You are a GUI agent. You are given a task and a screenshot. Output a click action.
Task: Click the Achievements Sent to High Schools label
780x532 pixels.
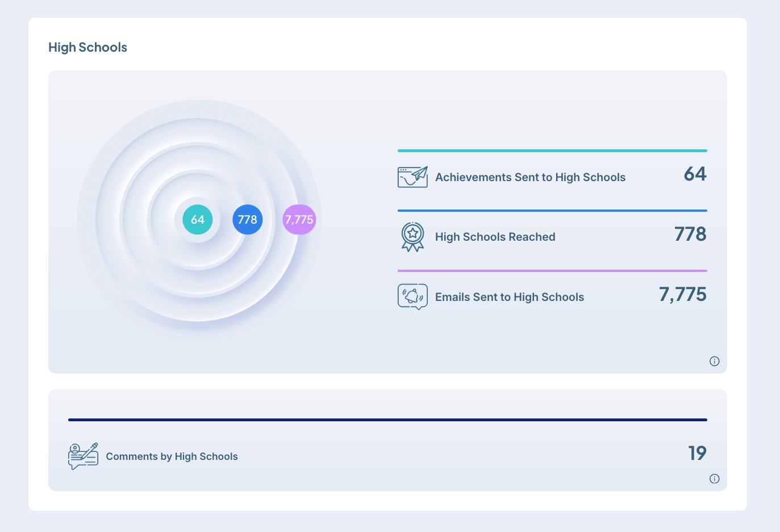click(530, 178)
